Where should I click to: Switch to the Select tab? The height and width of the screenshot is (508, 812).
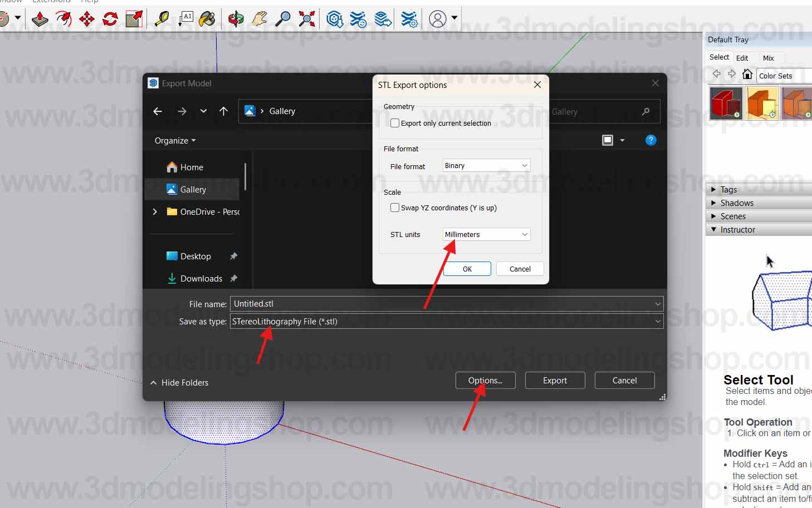click(x=719, y=57)
